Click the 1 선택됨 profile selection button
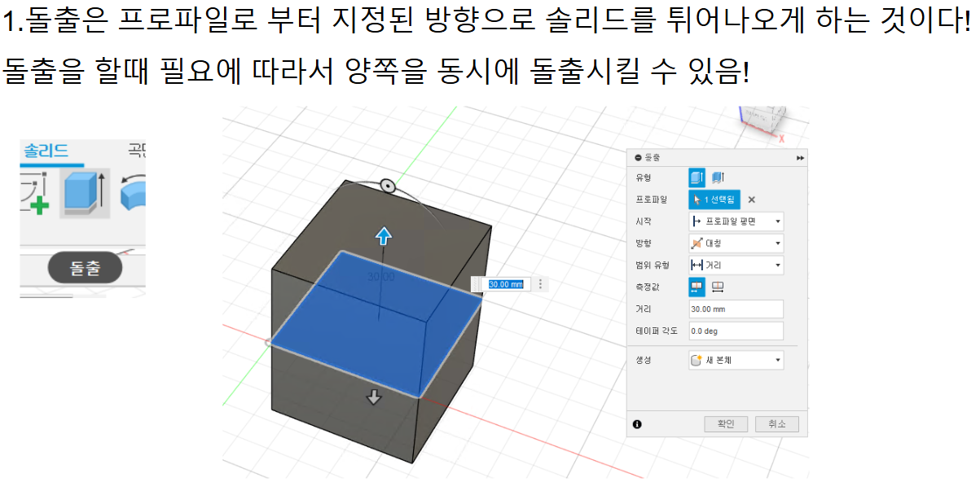This screenshot has height=482, width=980. [714, 199]
